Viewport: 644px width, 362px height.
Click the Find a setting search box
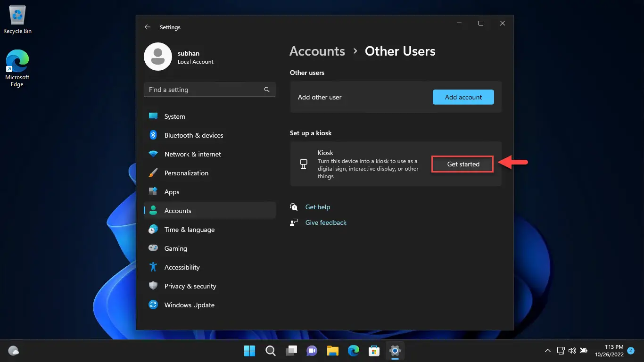tap(210, 90)
